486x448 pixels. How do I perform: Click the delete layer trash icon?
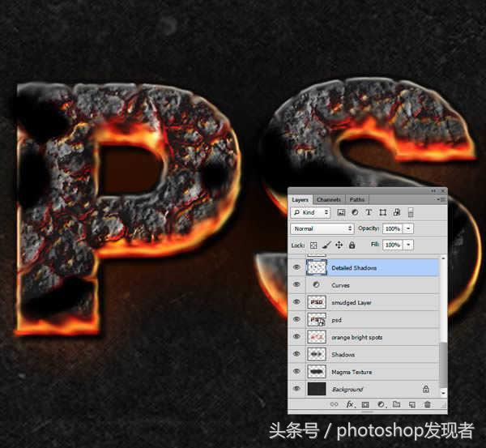(428, 404)
